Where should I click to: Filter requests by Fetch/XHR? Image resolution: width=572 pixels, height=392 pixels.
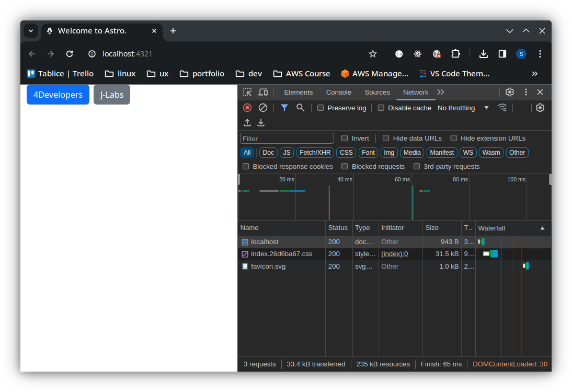point(315,153)
